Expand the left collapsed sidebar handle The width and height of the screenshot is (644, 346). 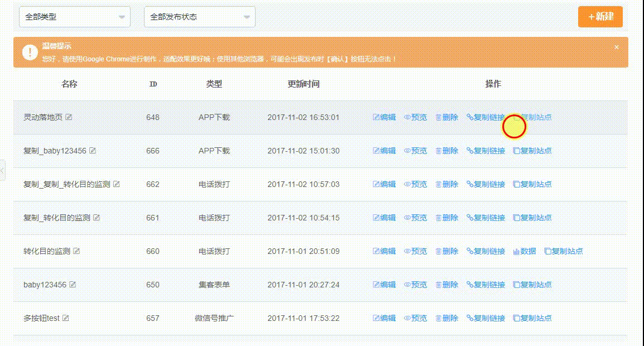[2, 170]
